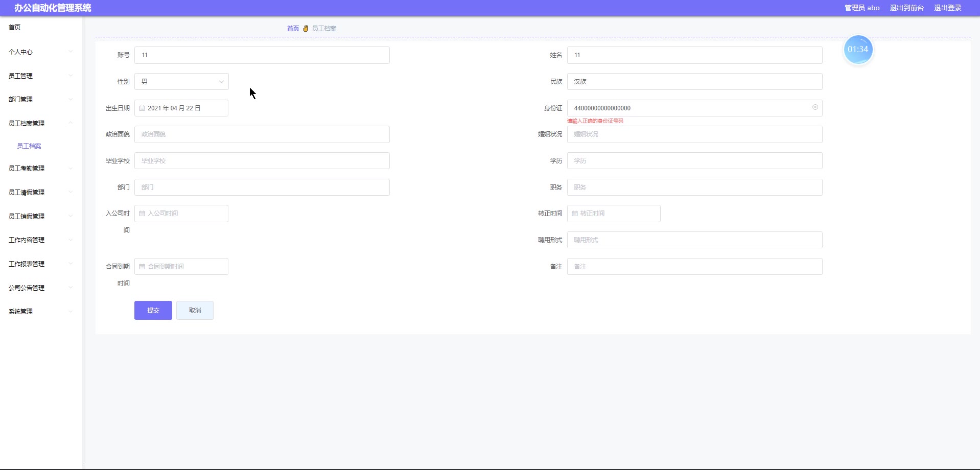Click 退出到前台 link in header
This screenshot has height=470, width=980.
(x=907, y=8)
